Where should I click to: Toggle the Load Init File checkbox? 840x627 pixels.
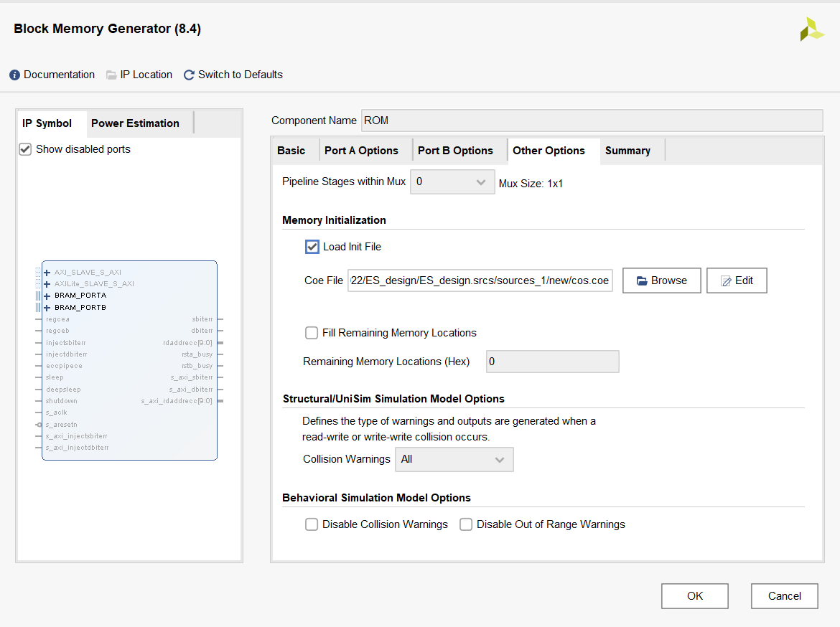click(x=312, y=247)
